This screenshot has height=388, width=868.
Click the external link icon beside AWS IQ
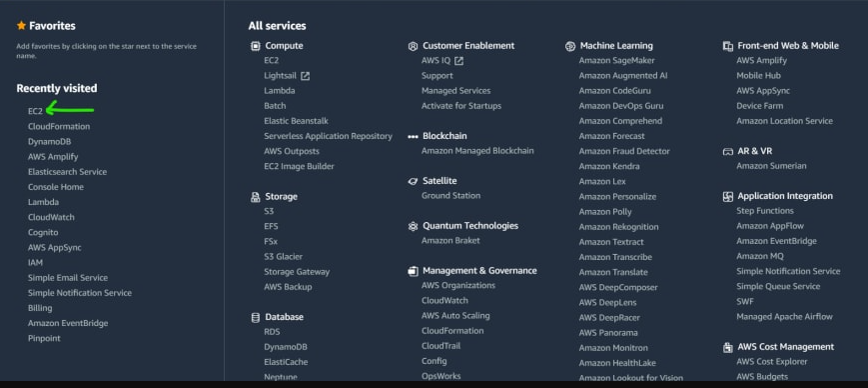[458, 61]
